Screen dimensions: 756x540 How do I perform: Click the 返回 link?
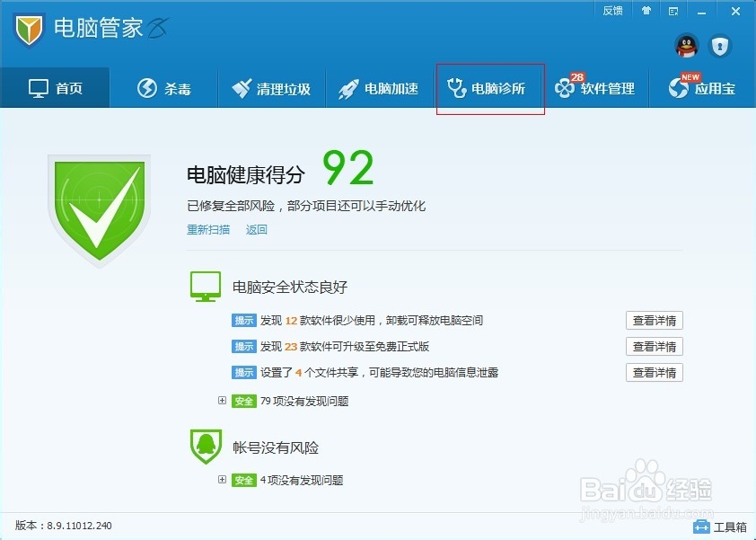(257, 230)
